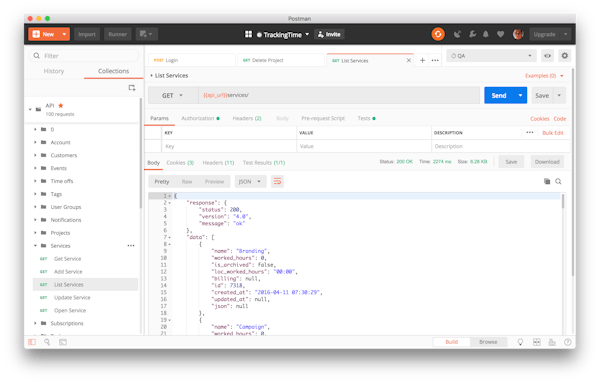Switch to the History tab

(54, 71)
